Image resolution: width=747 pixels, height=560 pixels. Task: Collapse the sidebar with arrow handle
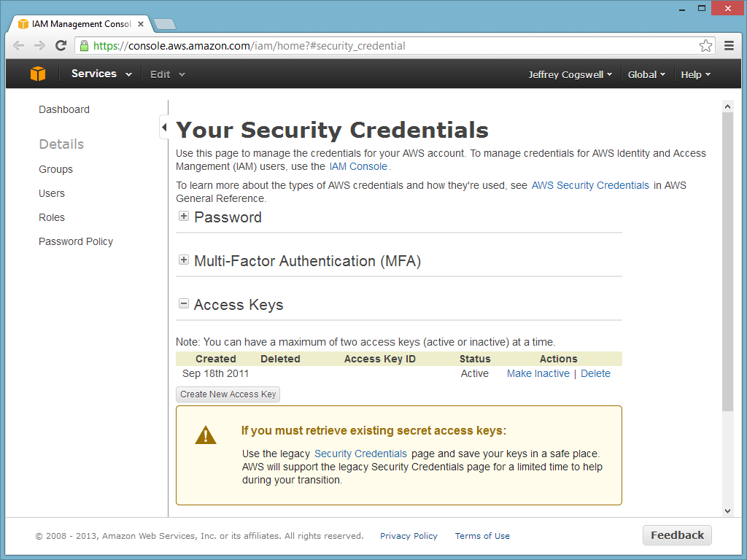point(164,128)
